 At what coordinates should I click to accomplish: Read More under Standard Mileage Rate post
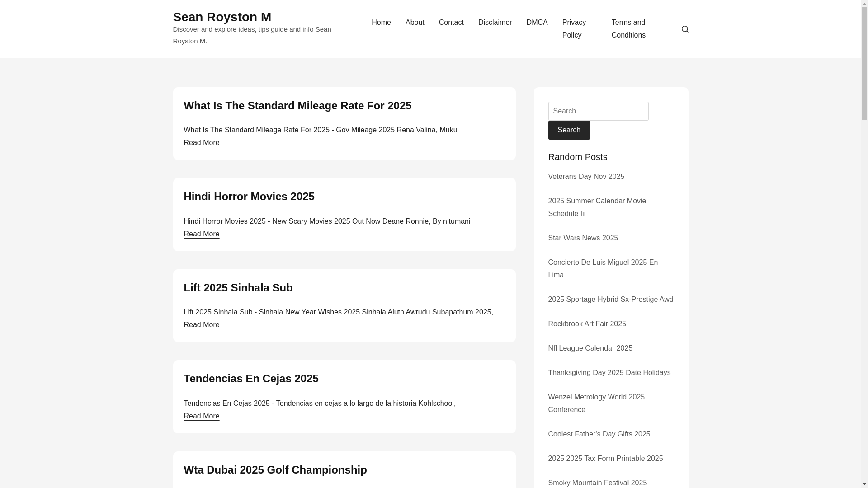[201, 143]
